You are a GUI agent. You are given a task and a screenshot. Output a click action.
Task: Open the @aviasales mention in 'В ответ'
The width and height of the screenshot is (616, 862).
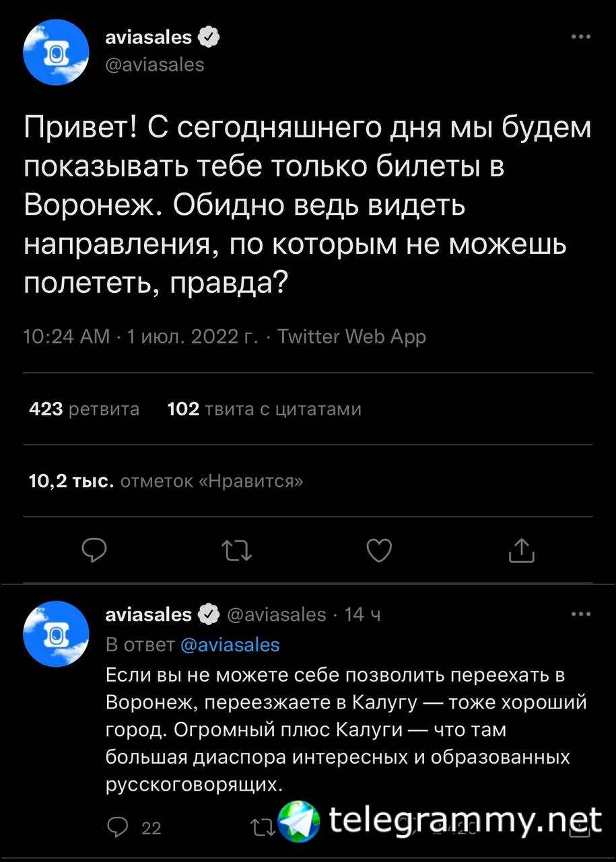(230, 644)
